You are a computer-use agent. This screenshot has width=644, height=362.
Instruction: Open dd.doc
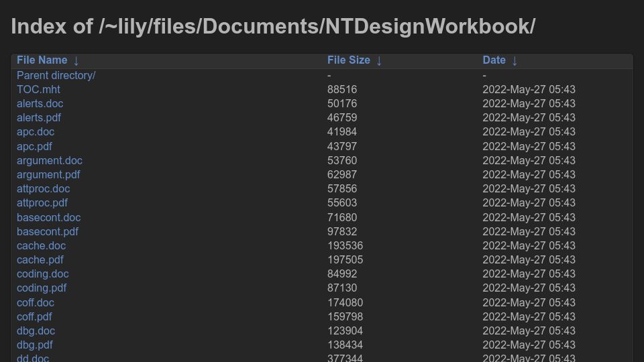[33, 358]
